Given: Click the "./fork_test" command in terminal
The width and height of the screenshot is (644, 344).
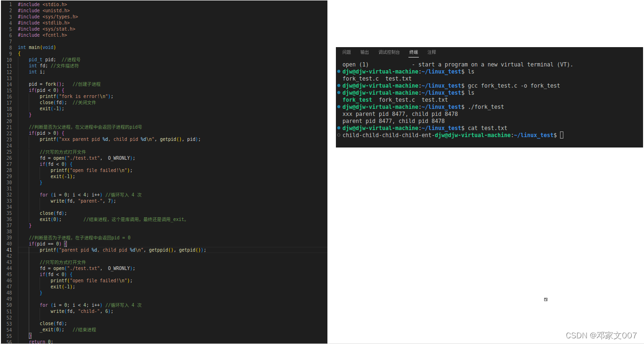Looking at the screenshot, I should click(x=486, y=107).
